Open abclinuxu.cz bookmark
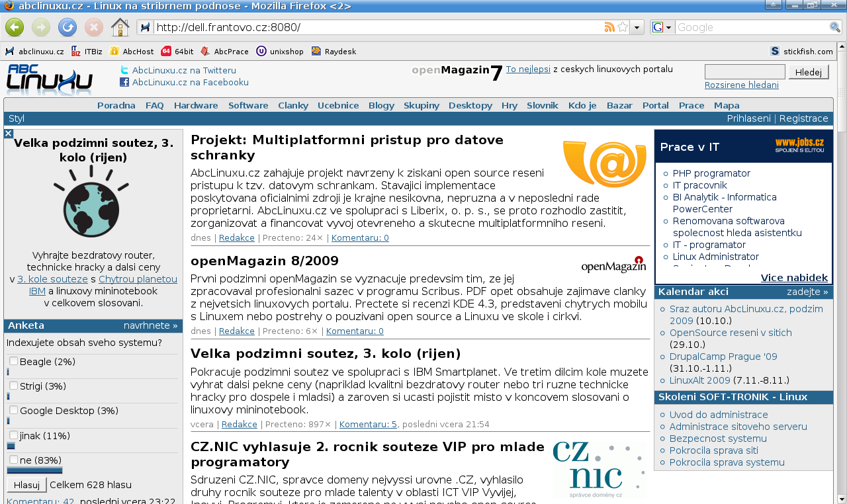 (x=34, y=51)
